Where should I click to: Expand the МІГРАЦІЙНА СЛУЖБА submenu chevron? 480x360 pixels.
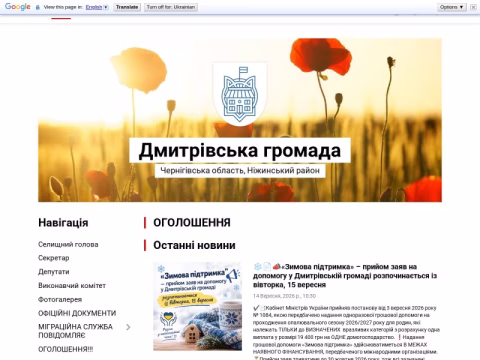coord(128,327)
